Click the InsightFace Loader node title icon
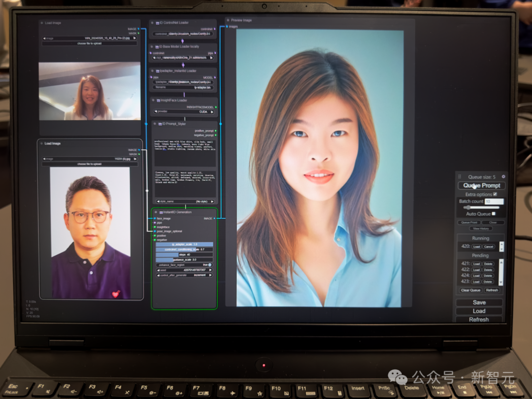Screen dimensions: 532x399 [158, 100]
